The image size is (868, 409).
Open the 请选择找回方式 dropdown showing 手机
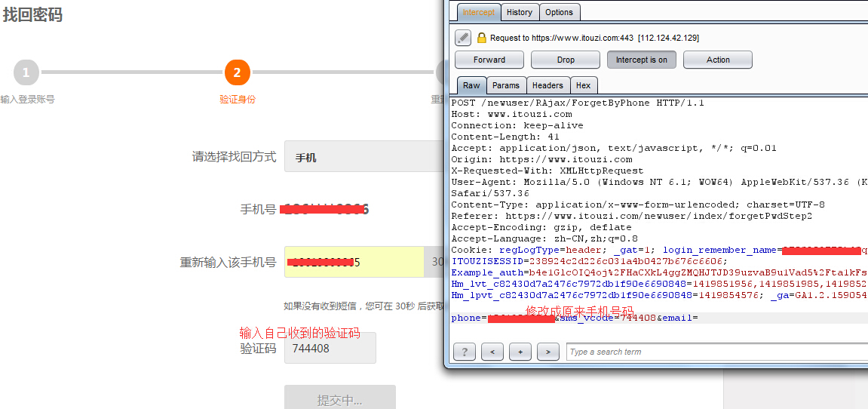[x=363, y=156]
